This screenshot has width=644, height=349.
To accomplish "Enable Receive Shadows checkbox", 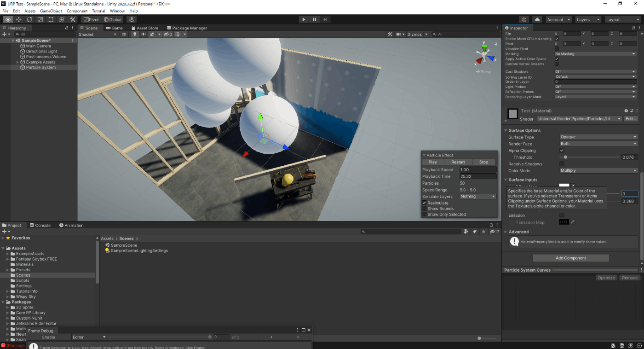I will tap(562, 164).
